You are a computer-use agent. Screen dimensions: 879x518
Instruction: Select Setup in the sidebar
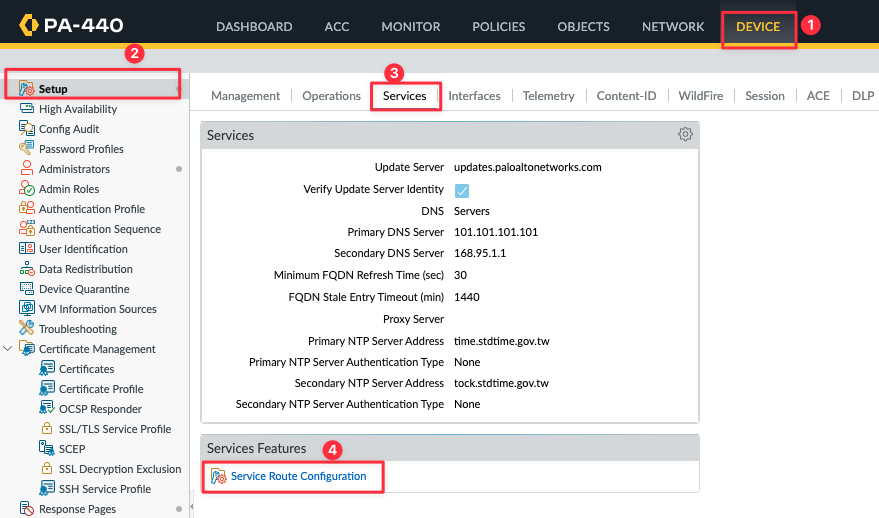53,89
